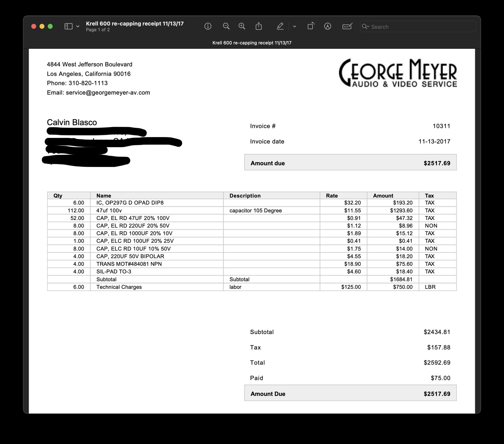Viewport: 504px width, 444px height.
Task: Select NON tax code in 220UF row
Action: (431, 226)
